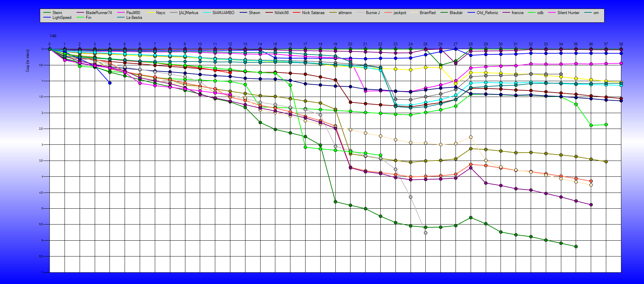Click the 0.5 gap axis label
The width and height of the screenshot is (644, 284).
[x=41, y=65]
